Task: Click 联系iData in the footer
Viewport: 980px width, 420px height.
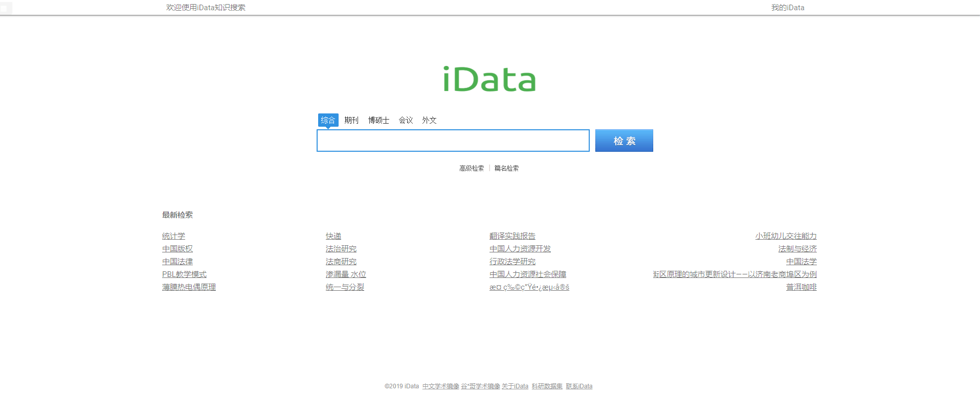Action: pos(579,386)
